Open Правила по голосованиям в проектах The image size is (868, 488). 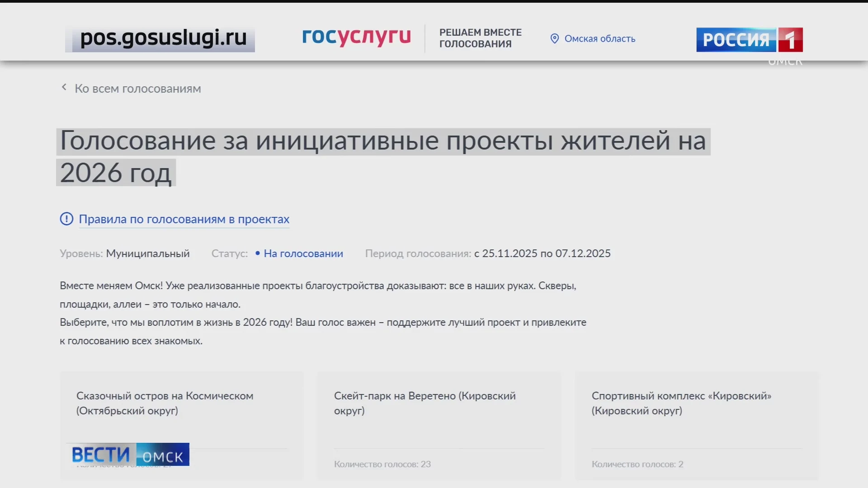coord(184,219)
